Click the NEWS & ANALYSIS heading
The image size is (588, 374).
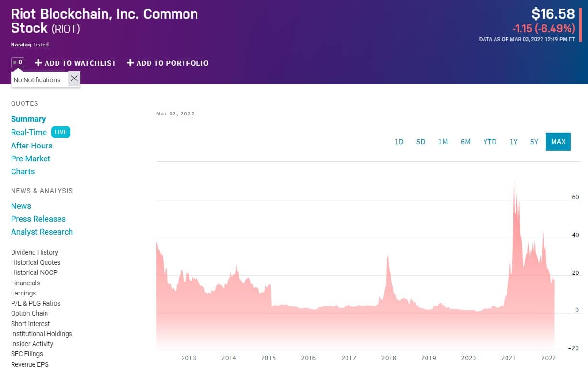click(42, 191)
